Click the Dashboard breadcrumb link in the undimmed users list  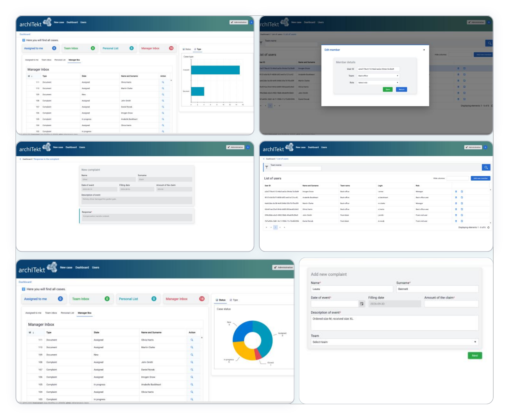tap(270, 159)
